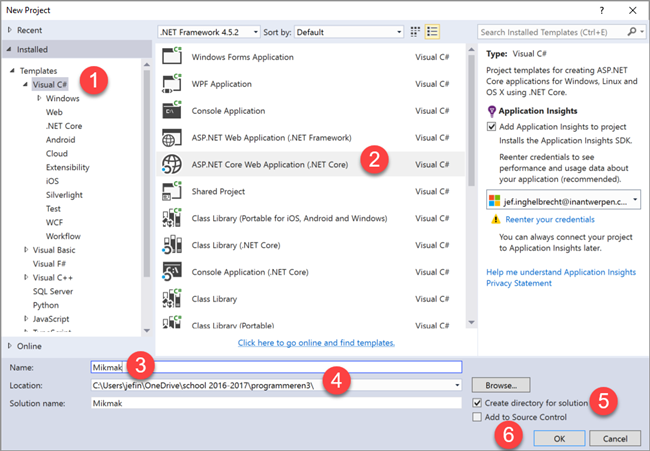Click the Class Library (Portable for iOS) icon
Viewport: 650px width, 451px height.
pyautogui.click(x=172, y=218)
